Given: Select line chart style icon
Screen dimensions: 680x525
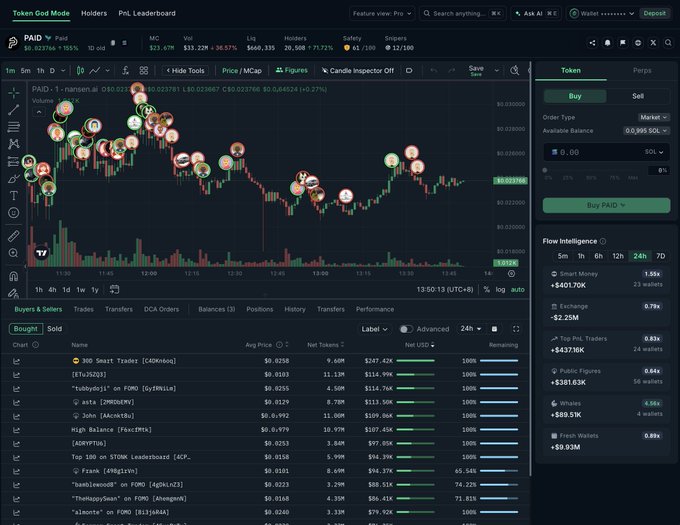Looking at the screenshot, I should click(95, 70).
